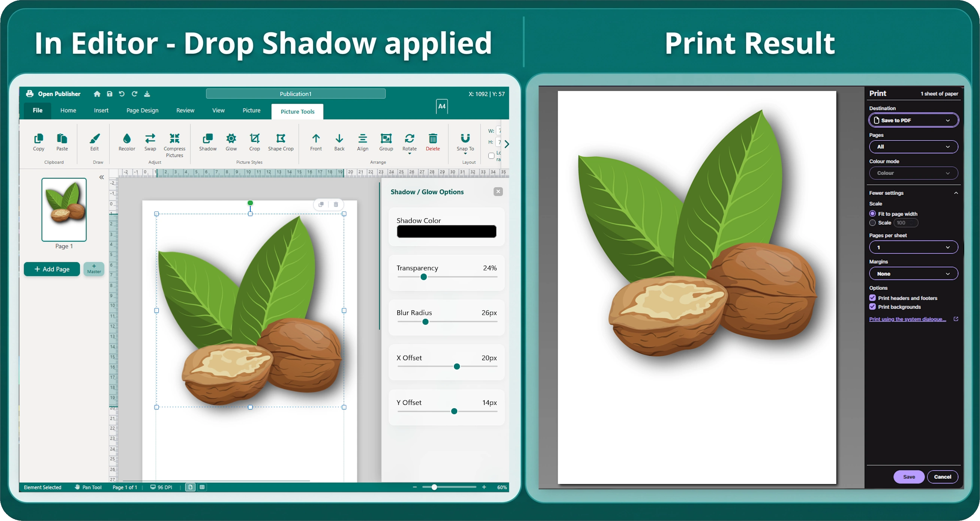The width and height of the screenshot is (980, 521).
Task: Click Compress Pictures icon
Action: (x=174, y=138)
